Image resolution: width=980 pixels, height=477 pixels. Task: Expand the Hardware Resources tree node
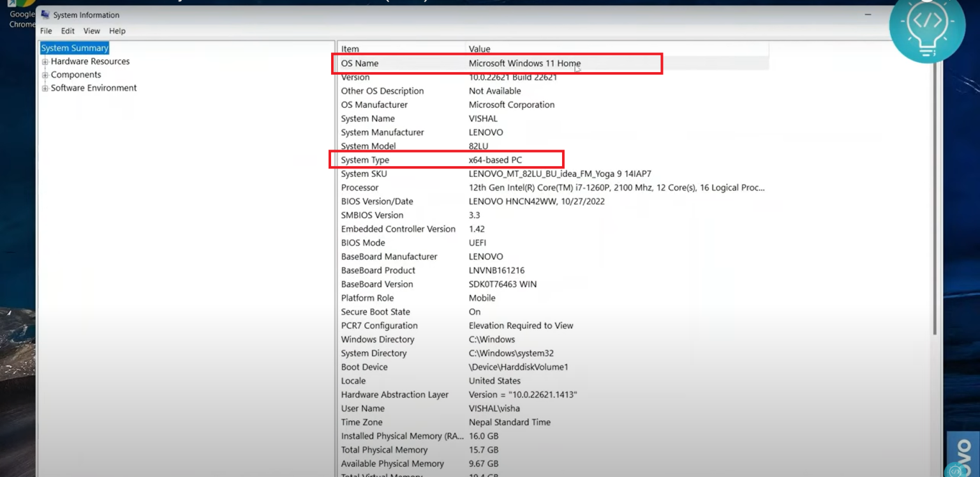click(x=45, y=62)
